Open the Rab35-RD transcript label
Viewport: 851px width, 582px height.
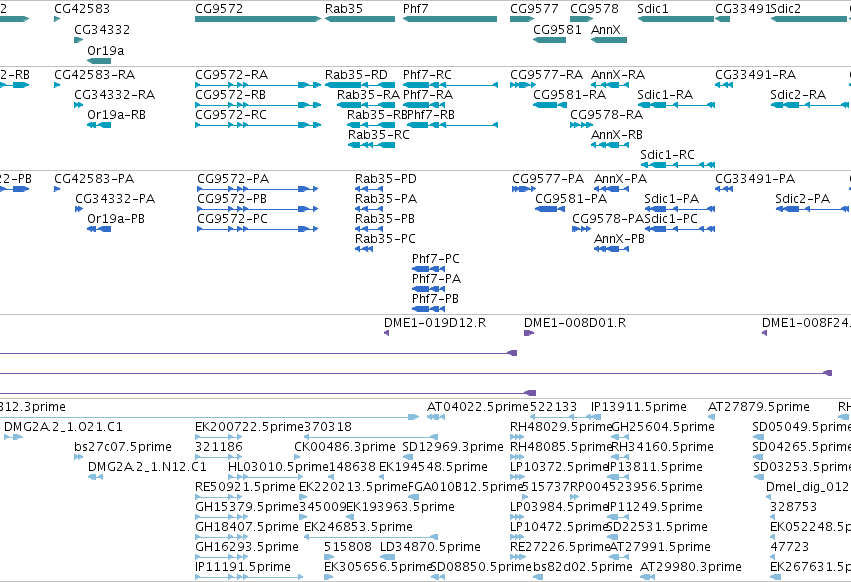pos(357,74)
